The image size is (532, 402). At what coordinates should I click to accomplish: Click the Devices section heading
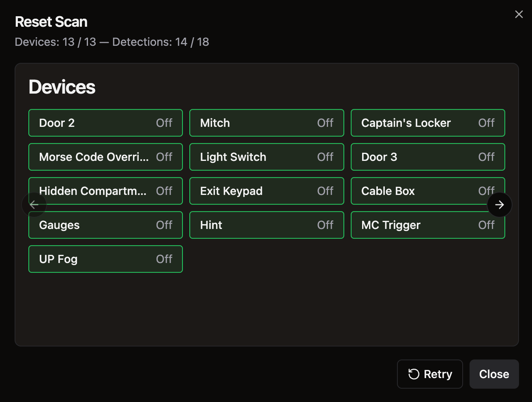click(x=62, y=87)
